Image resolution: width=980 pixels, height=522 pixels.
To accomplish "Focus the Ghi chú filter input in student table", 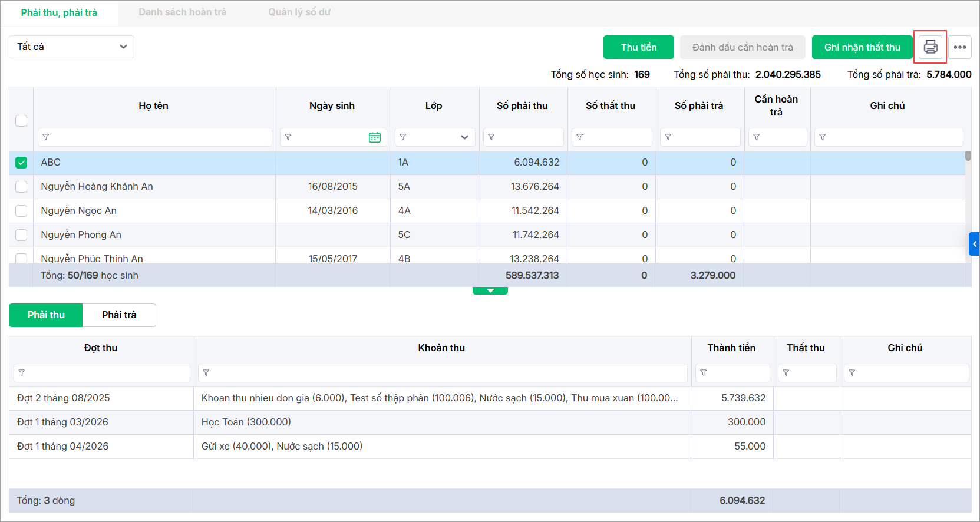I will [893, 137].
